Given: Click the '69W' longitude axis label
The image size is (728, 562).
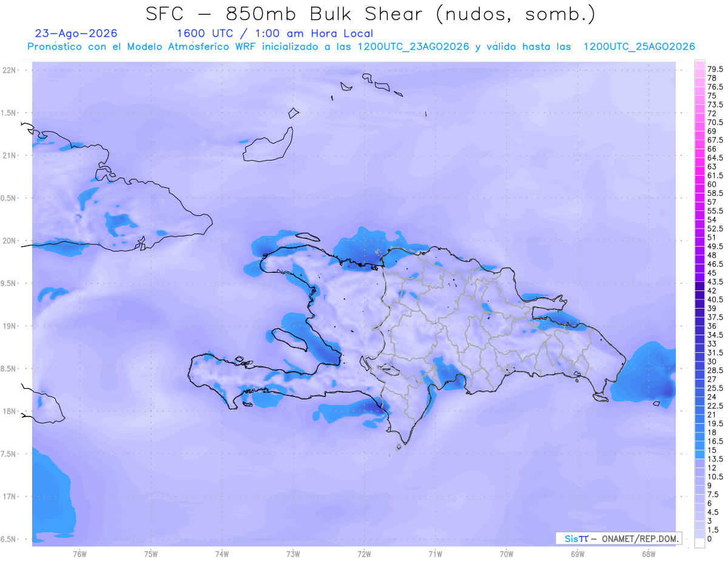Looking at the screenshot, I should (x=578, y=554).
